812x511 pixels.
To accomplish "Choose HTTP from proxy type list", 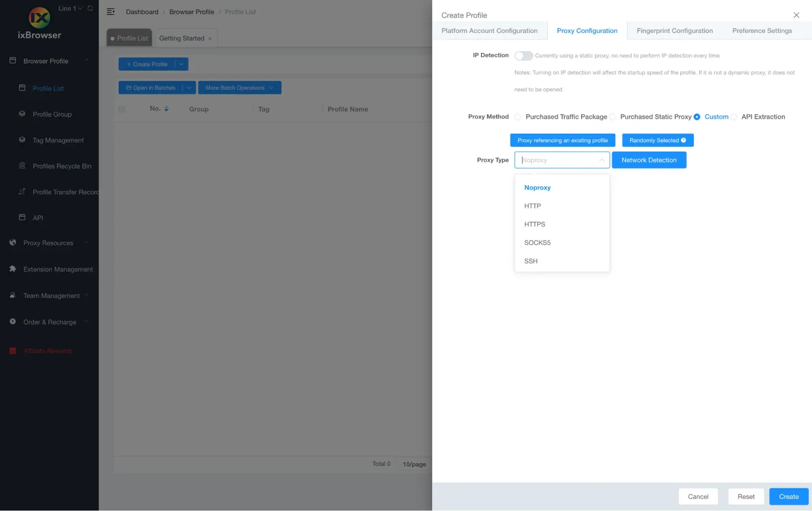I will 562,206.
